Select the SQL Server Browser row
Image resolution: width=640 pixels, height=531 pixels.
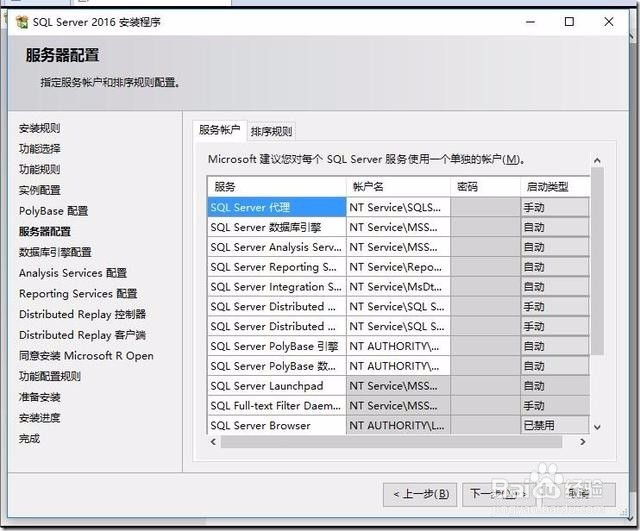[277, 426]
